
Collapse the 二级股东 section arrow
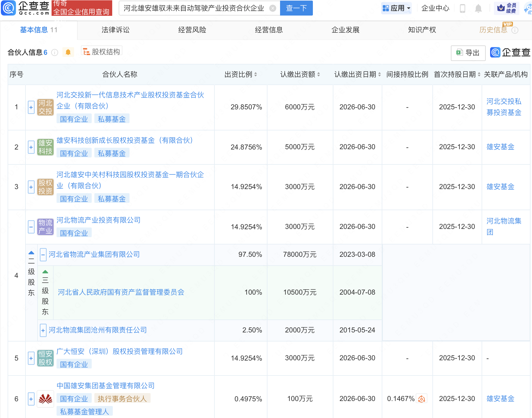tap(31, 253)
